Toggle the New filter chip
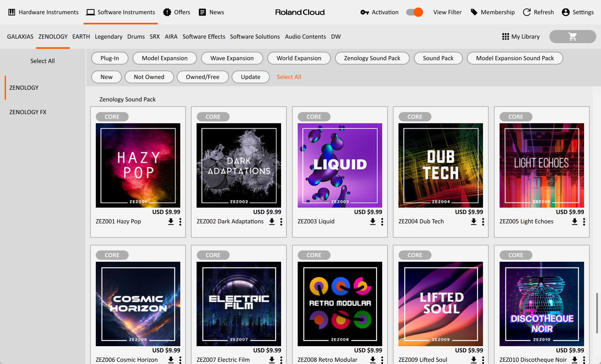The width and height of the screenshot is (601, 364). (x=106, y=77)
